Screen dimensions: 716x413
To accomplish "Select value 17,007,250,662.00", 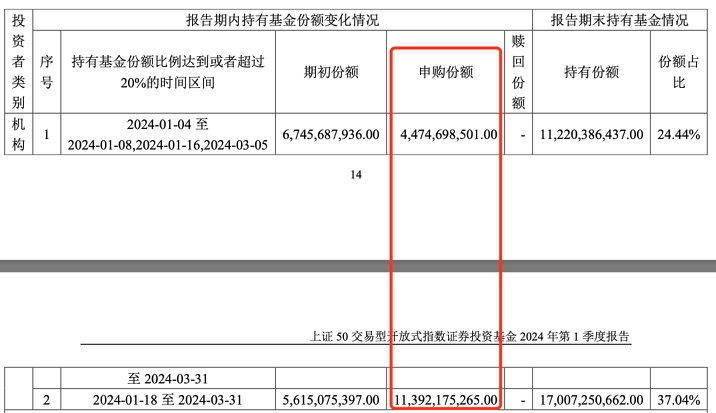I will [x=591, y=400].
